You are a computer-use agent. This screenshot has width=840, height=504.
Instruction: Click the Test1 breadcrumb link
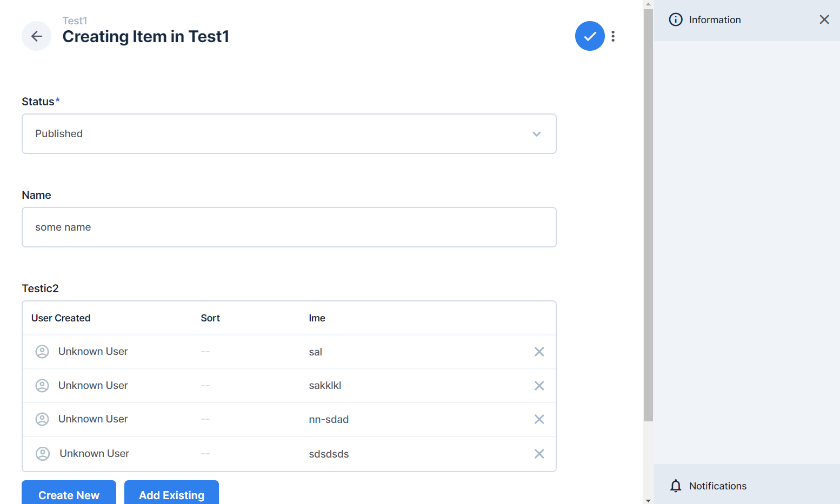click(75, 21)
